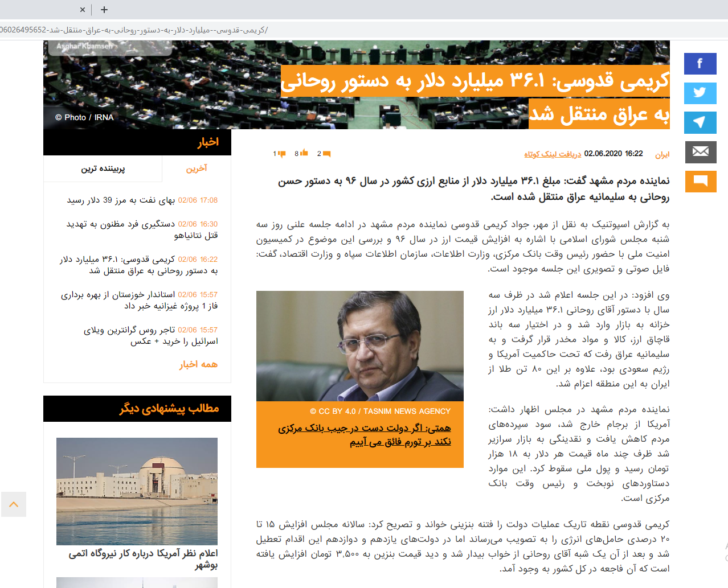The image size is (728, 588).
Task: Switch to the آخرین news tab
Action: tap(197, 168)
